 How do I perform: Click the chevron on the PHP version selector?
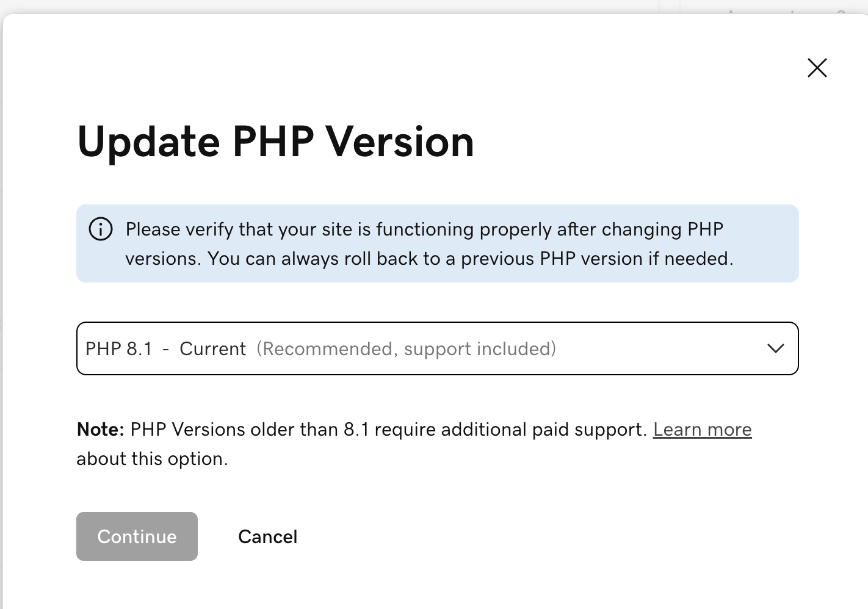tap(775, 348)
